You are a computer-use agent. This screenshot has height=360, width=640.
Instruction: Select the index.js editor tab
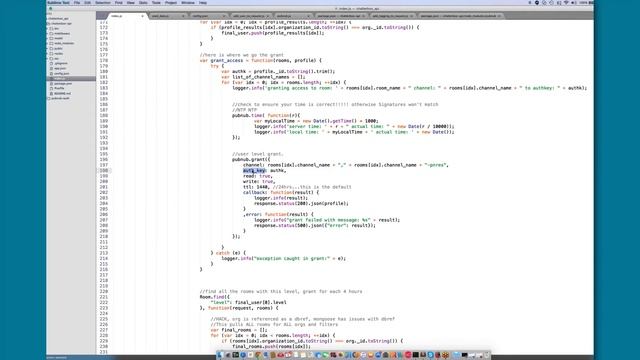click(127, 16)
